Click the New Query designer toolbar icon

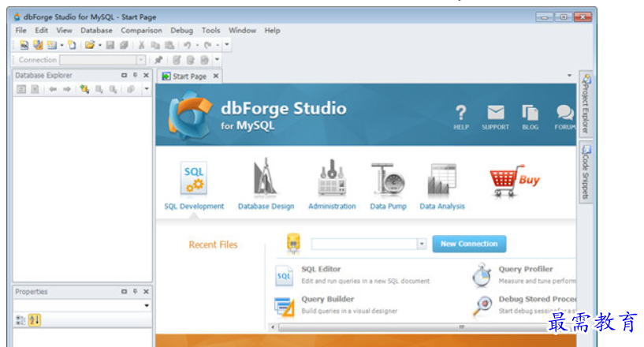38,45
